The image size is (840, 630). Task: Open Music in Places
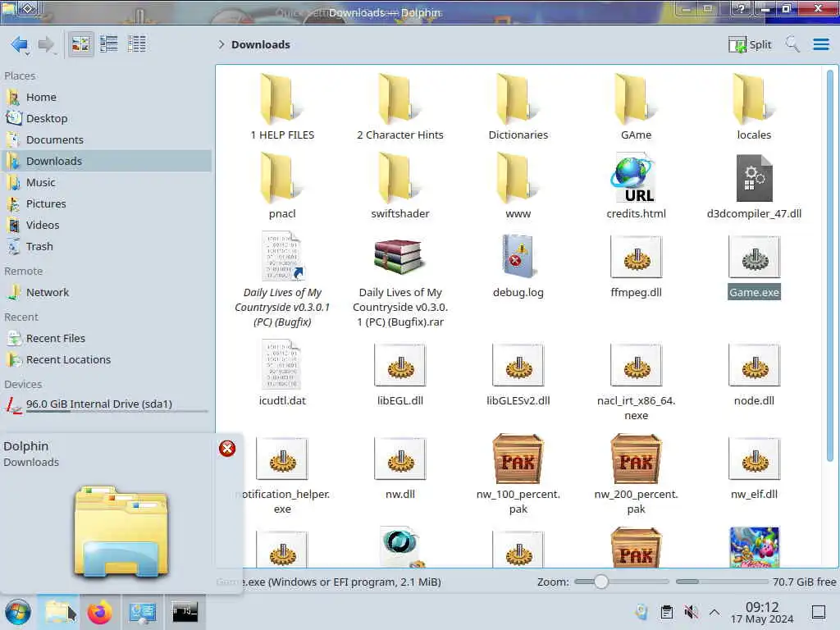coord(107,183)
